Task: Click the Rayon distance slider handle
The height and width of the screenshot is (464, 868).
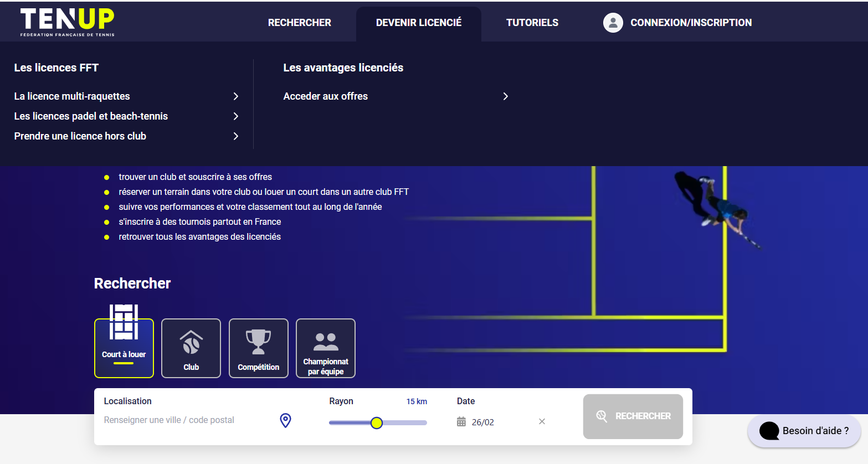Action: (x=377, y=423)
